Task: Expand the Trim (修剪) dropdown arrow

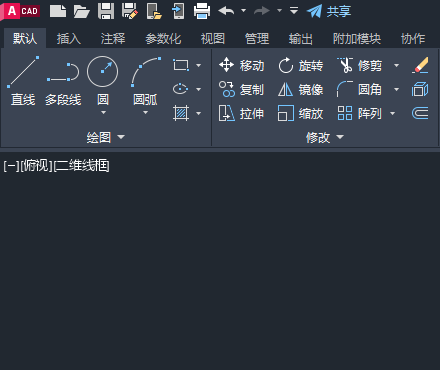Action: (396, 65)
